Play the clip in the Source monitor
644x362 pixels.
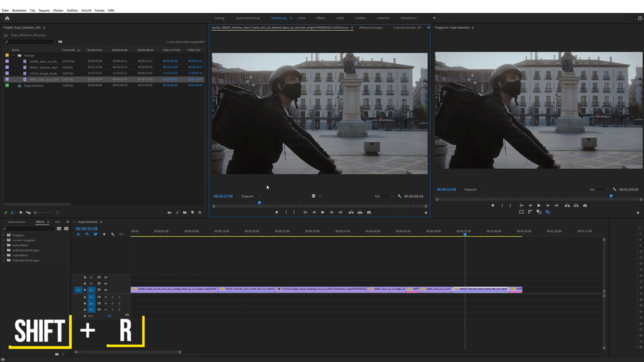[x=323, y=212]
